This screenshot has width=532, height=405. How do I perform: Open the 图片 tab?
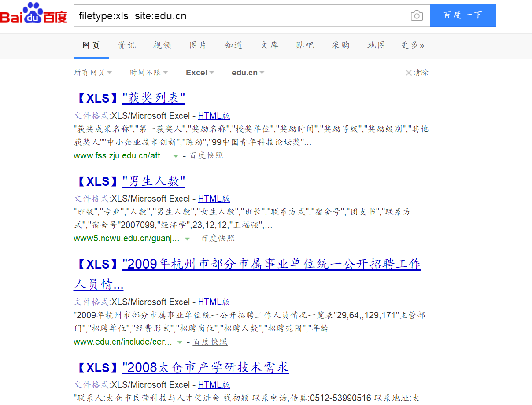pyautogui.click(x=198, y=45)
